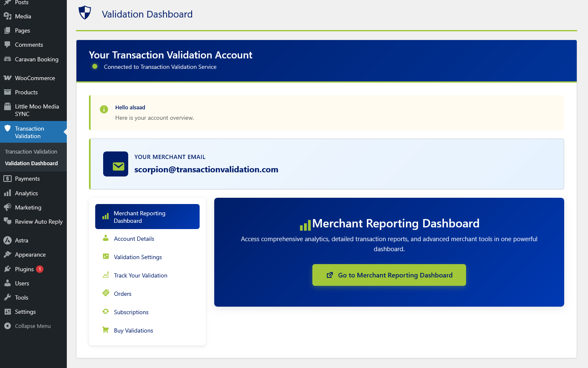This screenshot has width=588, height=368.
Task: Click the Pages icon in sidebar
Action: 8,30
